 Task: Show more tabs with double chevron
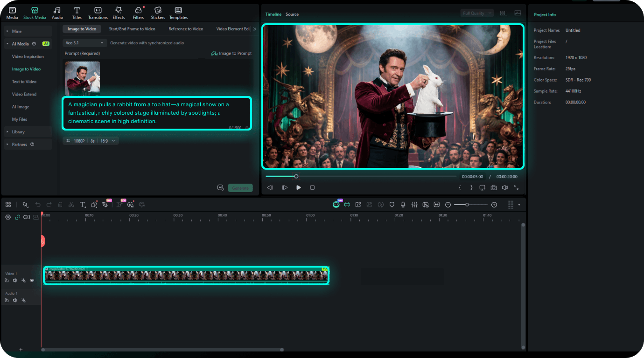(255, 29)
